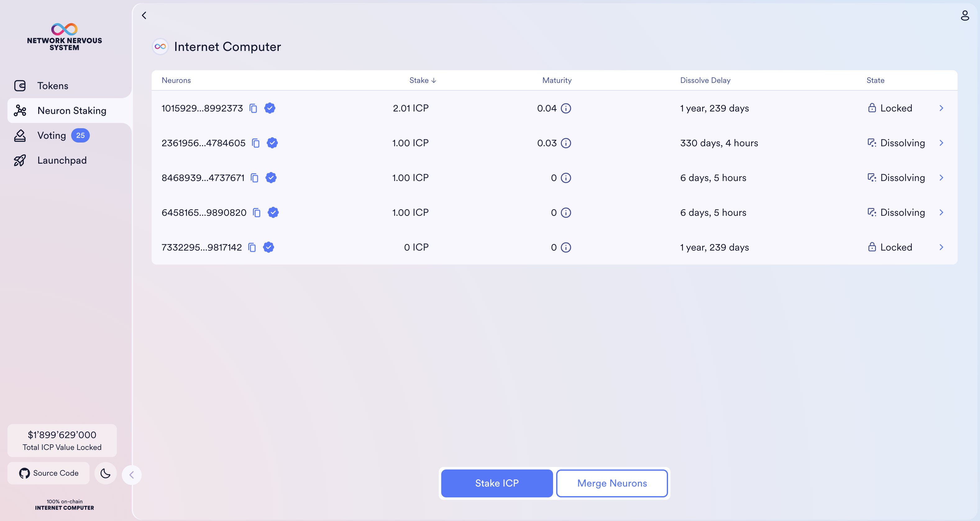Click verified badge beside neuron 8468939...4737671

tap(271, 178)
